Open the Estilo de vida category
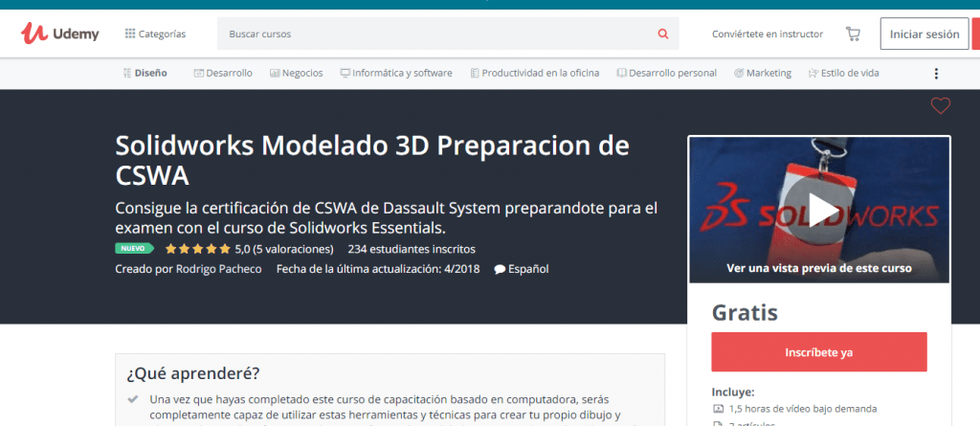Viewport: 980px width, 426px height. [843, 73]
